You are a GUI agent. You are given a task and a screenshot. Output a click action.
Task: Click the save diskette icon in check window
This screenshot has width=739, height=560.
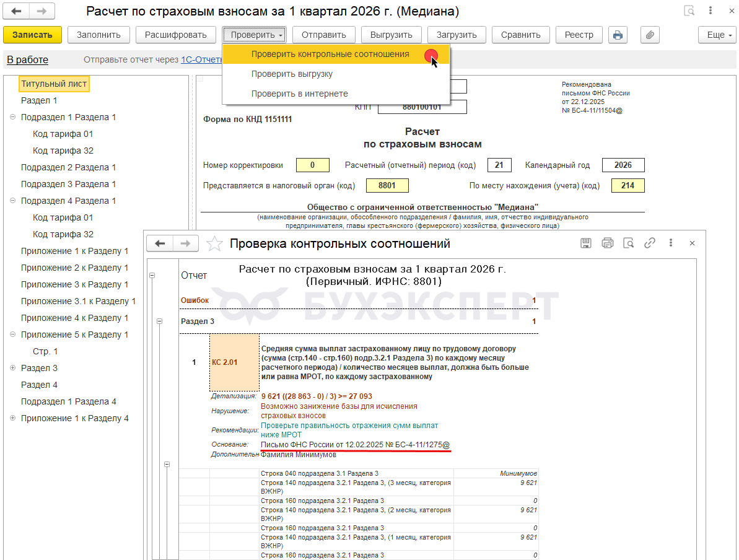click(x=586, y=243)
